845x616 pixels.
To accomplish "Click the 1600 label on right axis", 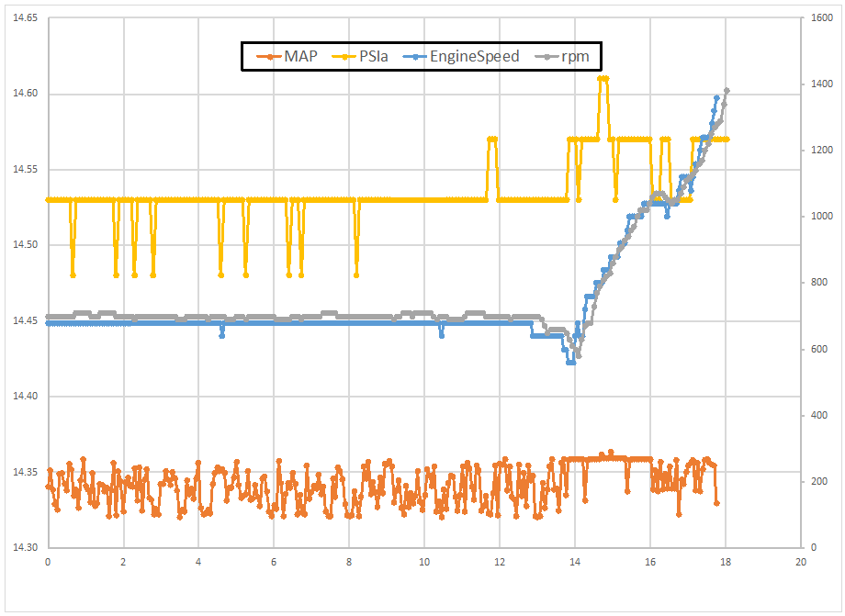I will 819,18.
